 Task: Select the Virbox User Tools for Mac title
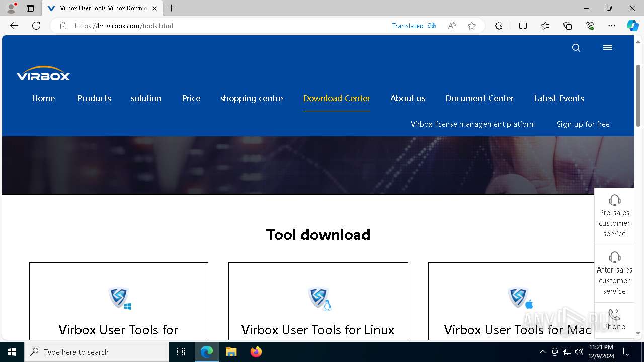tap(517, 330)
